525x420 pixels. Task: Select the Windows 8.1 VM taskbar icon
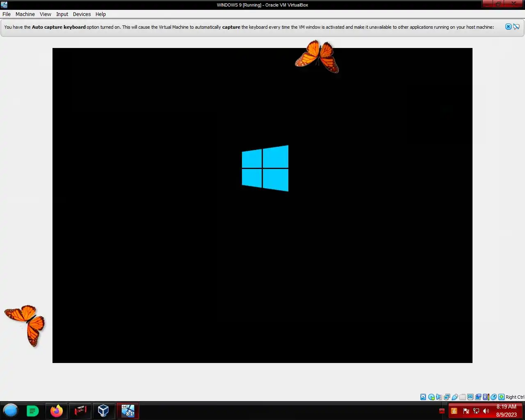click(x=128, y=411)
